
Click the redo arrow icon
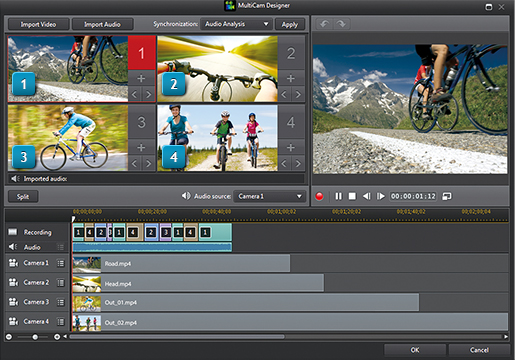(x=341, y=24)
